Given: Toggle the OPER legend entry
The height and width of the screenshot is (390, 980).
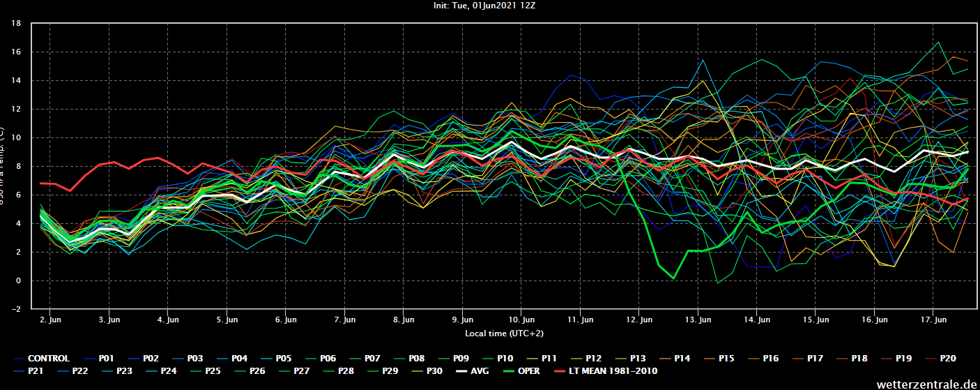Looking at the screenshot, I should (529, 371).
